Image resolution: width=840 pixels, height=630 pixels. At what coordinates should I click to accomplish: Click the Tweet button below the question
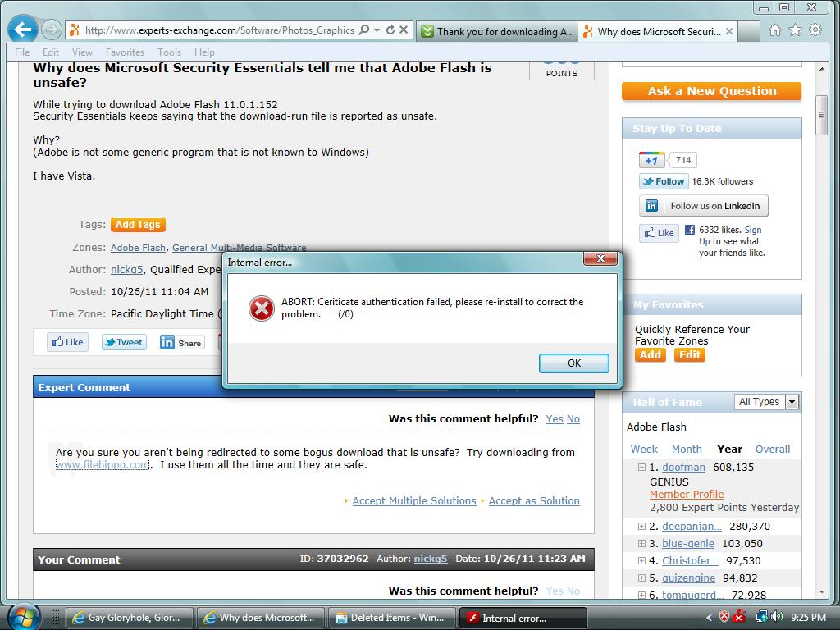[x=125, y=342]
